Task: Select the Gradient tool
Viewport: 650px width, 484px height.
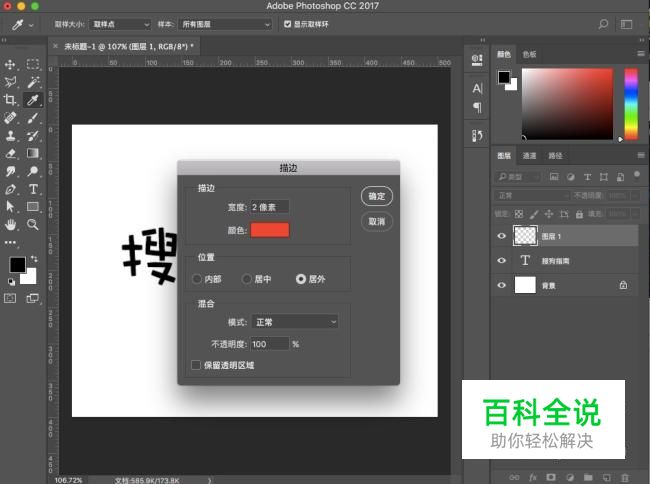Action: pyautogui.click(x=33, y=153)
